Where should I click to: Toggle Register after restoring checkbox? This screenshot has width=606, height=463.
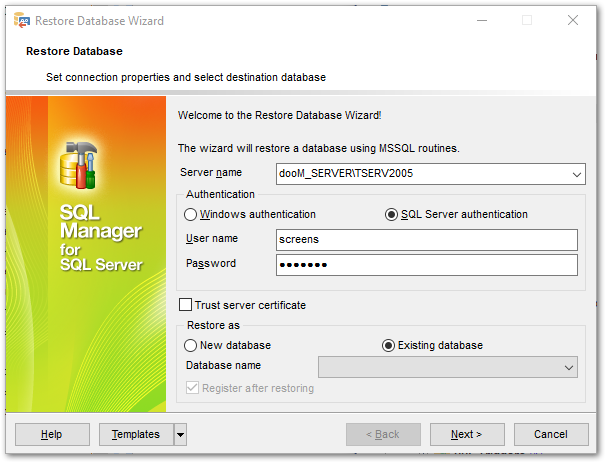[192, 388]
